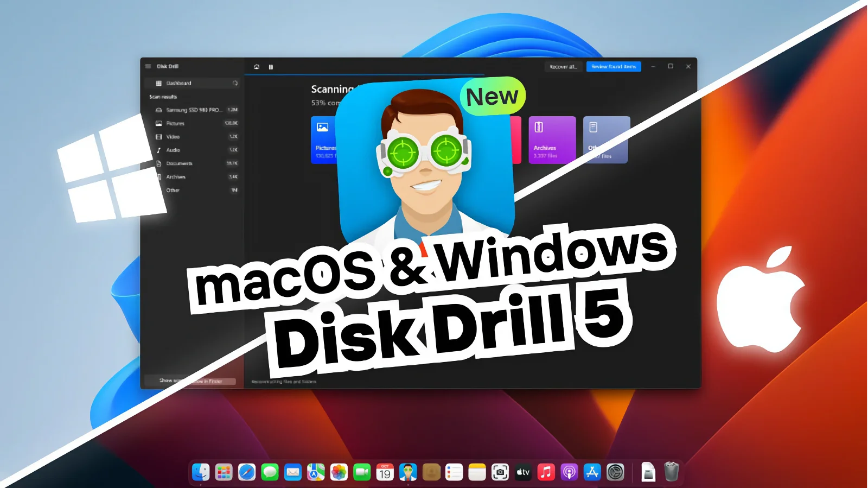Go to the home screen icon
The width and height of the screenshot is (868, 488).
[257, 67]
